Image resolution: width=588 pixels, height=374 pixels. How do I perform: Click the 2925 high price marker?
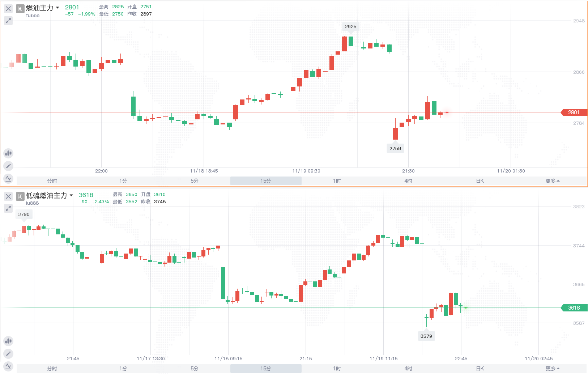(x=350, y=27)
